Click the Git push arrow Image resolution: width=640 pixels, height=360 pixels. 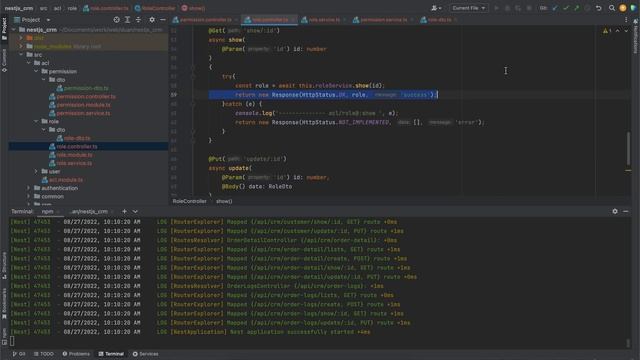[576, 8]
